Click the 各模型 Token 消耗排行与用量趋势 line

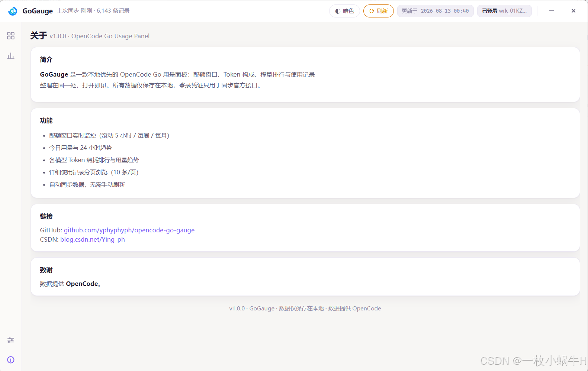click(94, 160)
